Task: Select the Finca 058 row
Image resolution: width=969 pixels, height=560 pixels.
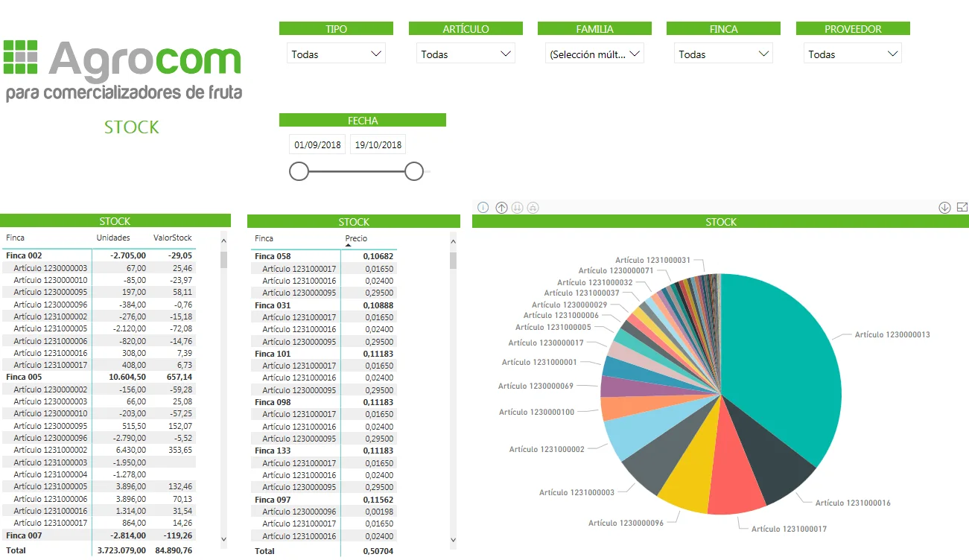Action: tap(324, 256)
